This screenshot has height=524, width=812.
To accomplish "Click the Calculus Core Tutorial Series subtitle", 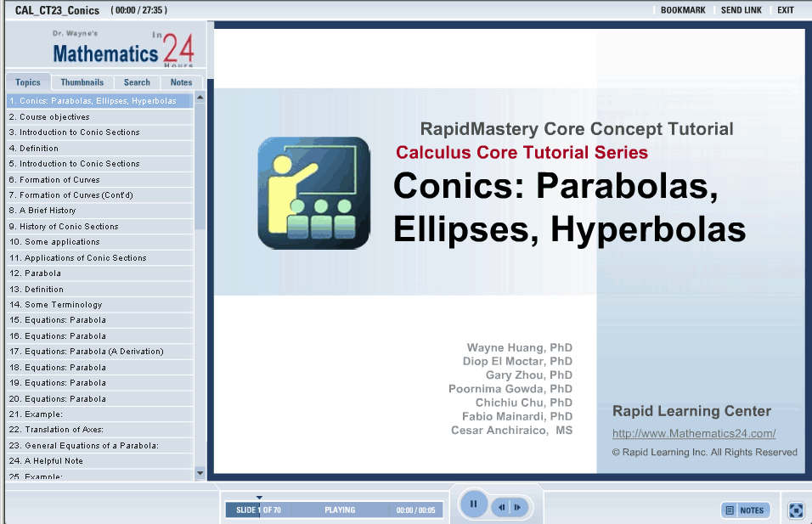I will (522, 152).
